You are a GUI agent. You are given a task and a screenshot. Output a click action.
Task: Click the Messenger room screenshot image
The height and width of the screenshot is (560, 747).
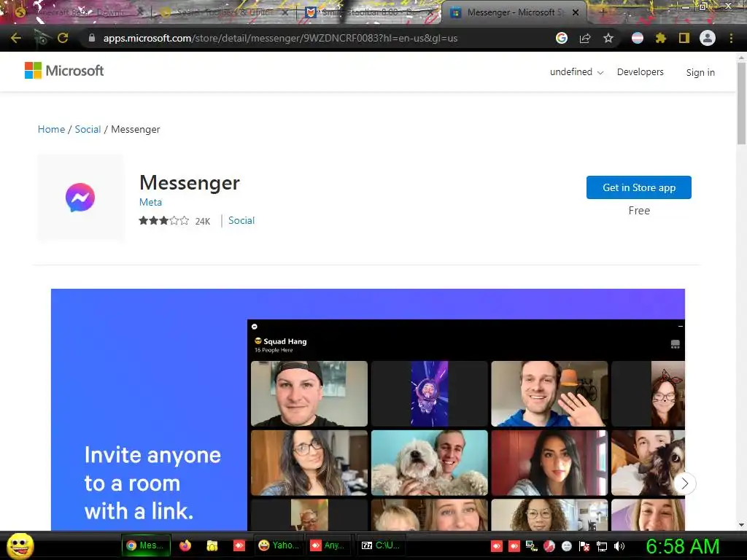pyautogui.click(x=368, y=410)
